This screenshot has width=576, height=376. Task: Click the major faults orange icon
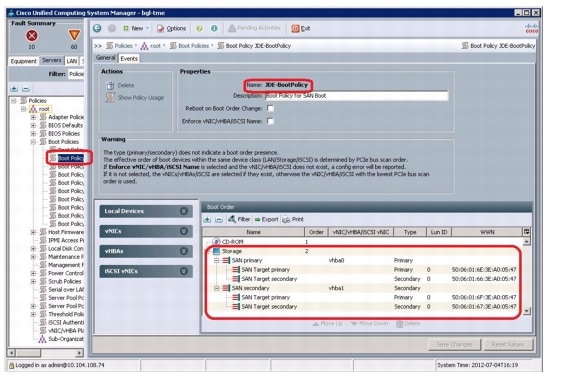[74, 35]
